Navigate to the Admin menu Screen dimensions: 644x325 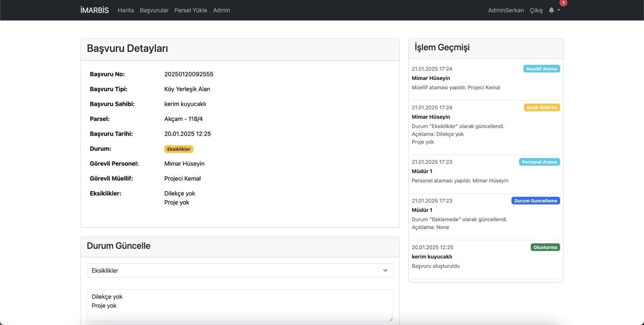pyautogui.click(x=221, y=10)
